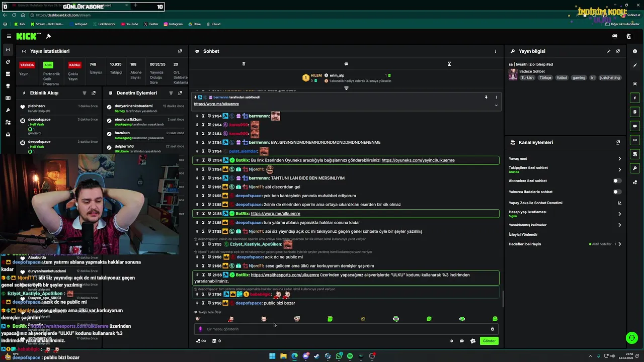Pop out the Kanal Eylemleri panel
Screen dimensions: 644x362
click(618, 143)
